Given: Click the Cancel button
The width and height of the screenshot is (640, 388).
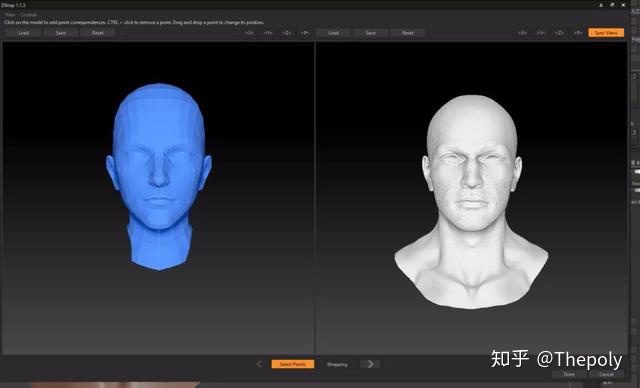Looking at the screenshot, I should tap(606, 374).
